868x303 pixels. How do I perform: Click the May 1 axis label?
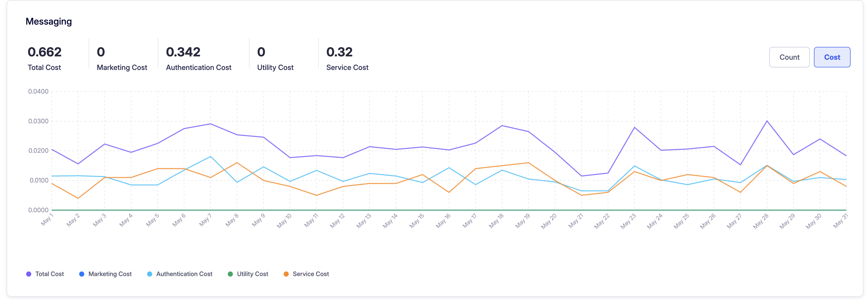click(47, 220)
